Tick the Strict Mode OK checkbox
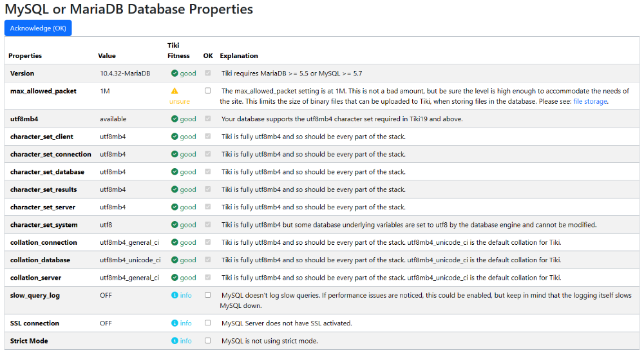The height and width of the screenshot is (355, 644). coord(208,341)
